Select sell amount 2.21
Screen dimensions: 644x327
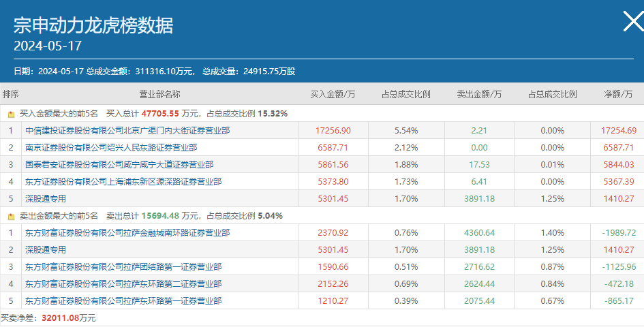[x=479, y=131]
